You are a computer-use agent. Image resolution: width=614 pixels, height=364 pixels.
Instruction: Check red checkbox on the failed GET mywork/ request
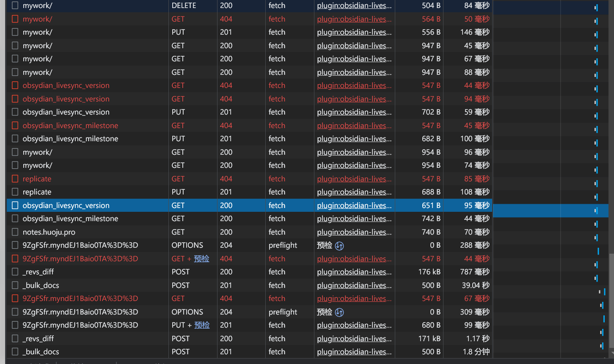click(15, 19)
